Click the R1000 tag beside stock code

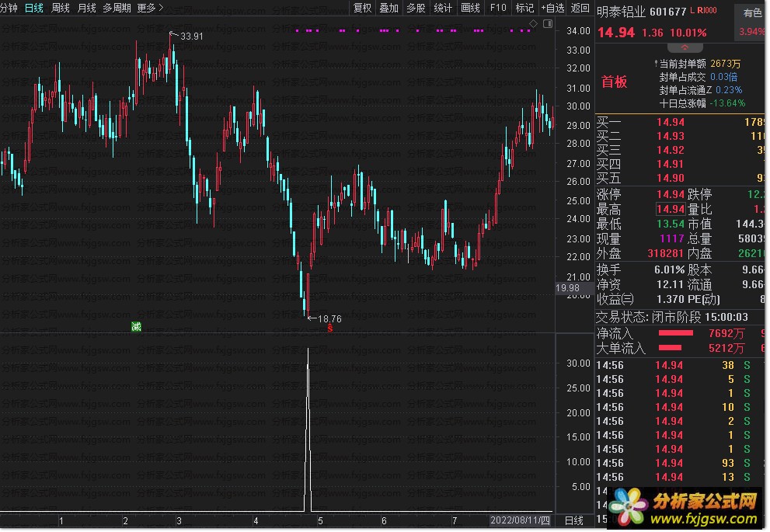point(707,10)
